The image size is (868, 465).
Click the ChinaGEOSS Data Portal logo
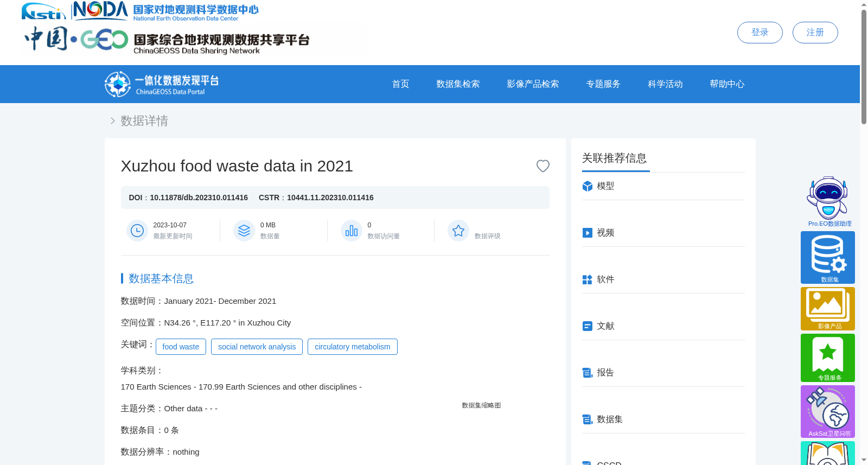162,84
